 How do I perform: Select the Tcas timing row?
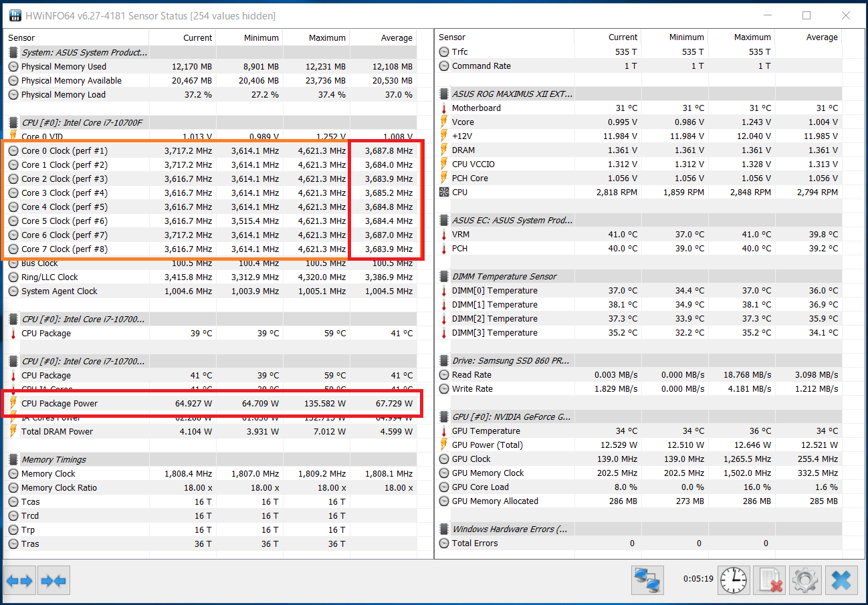(x=211, y=501)
